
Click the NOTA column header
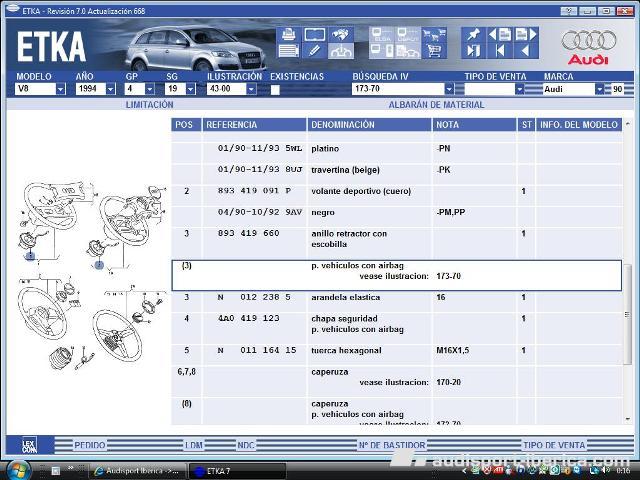(474, 125)
